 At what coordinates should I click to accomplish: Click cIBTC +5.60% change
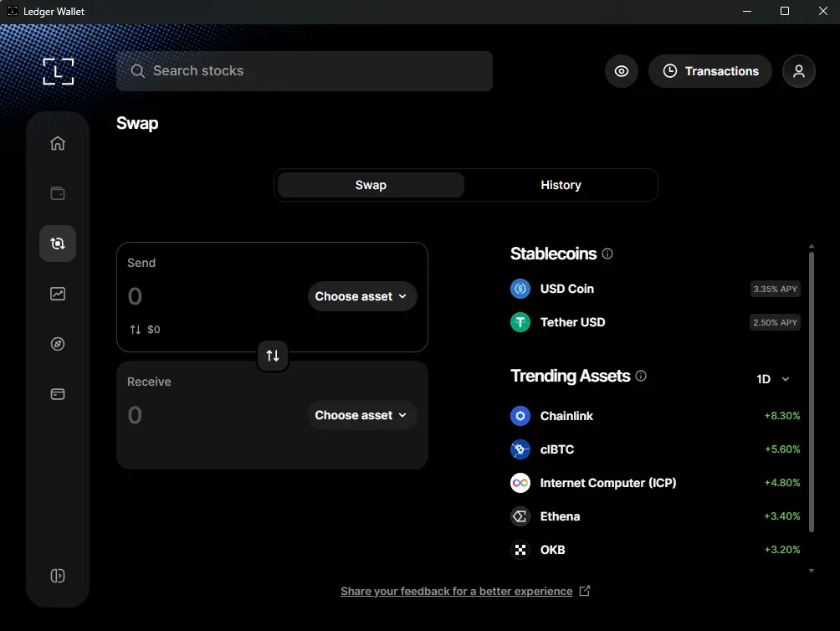point(782,449)
